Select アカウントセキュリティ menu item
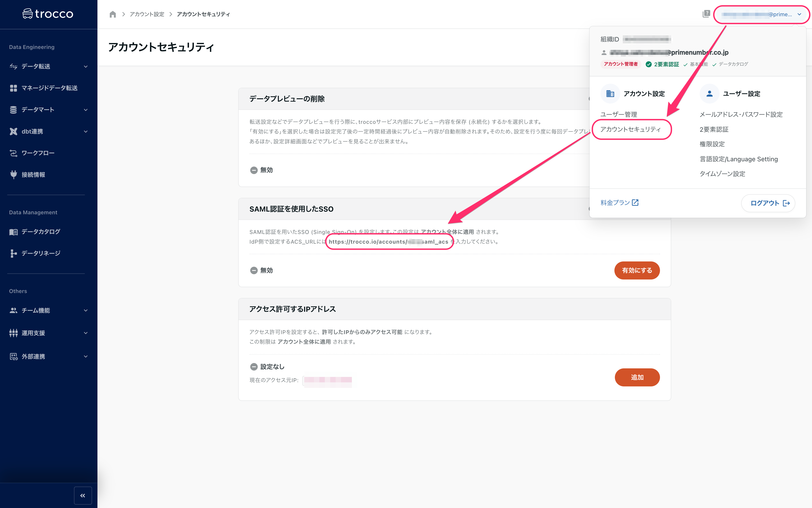This screenshot has width=812, height=508. (632, 129)
